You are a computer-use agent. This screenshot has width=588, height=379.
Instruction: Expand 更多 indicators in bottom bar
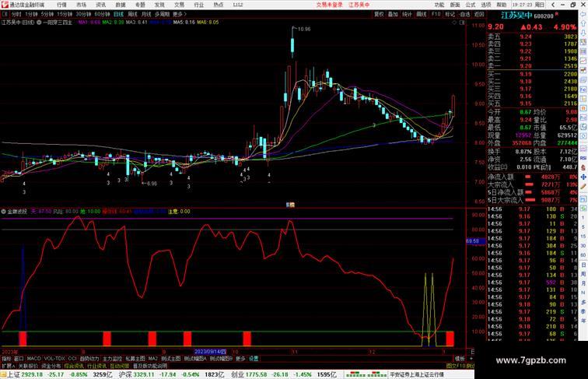click(x=240, y=359)
